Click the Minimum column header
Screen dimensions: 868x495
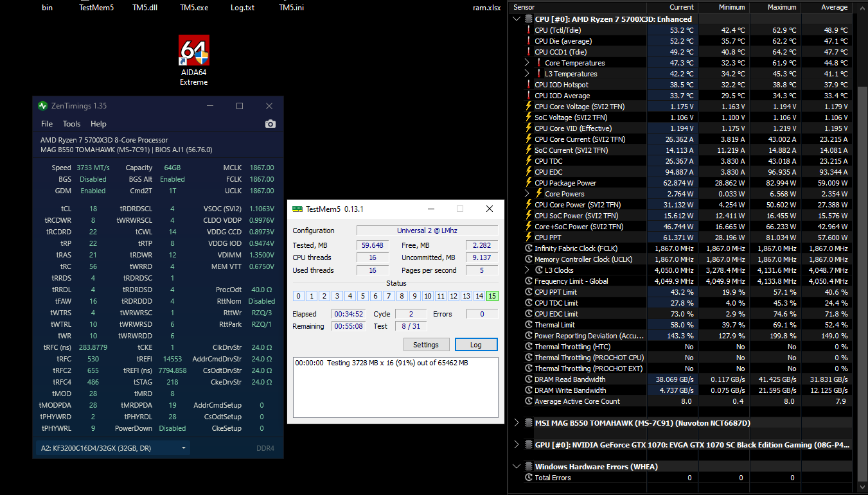point(723,7)
